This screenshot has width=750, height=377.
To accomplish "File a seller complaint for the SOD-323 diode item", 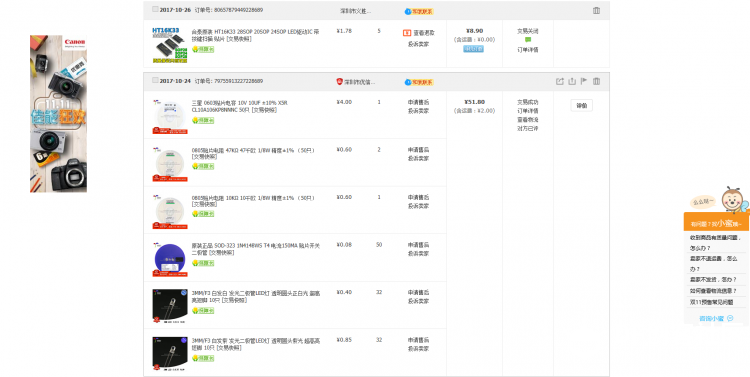I will 419,254.
